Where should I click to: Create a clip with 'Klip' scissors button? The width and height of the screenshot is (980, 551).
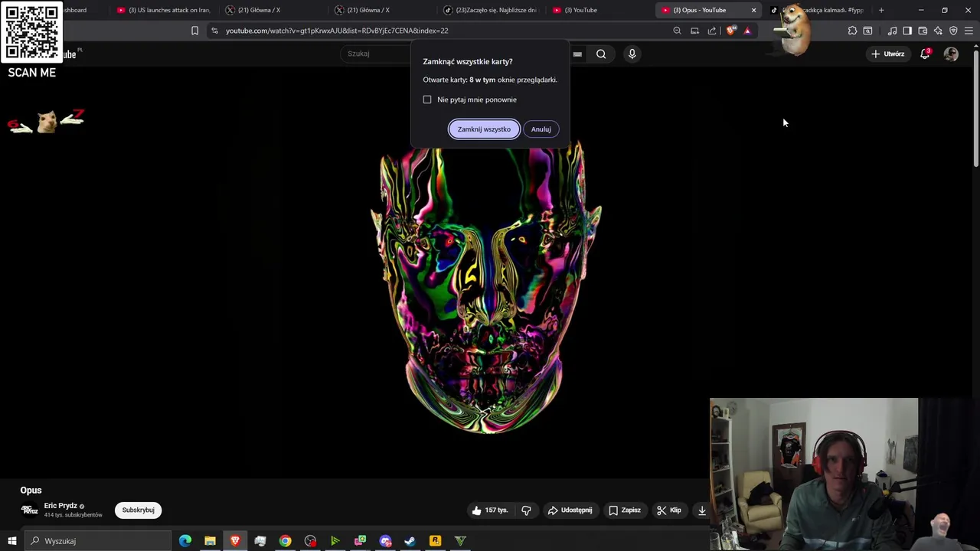[668, 510]
